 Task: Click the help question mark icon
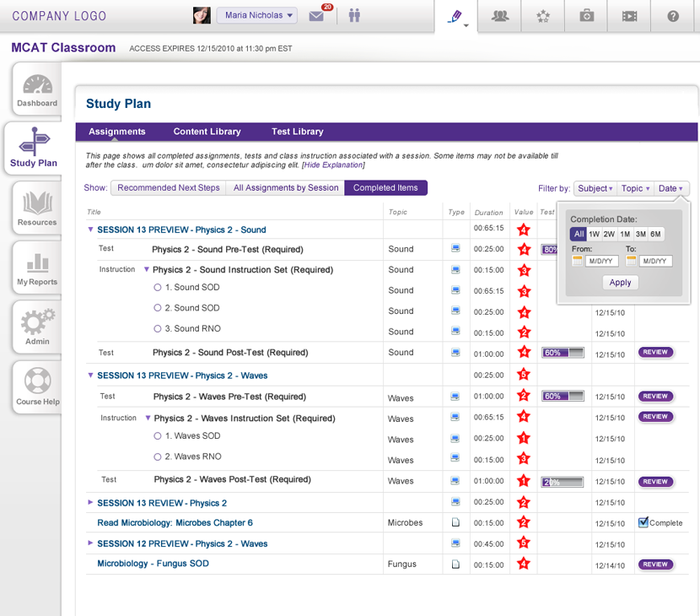672,16
